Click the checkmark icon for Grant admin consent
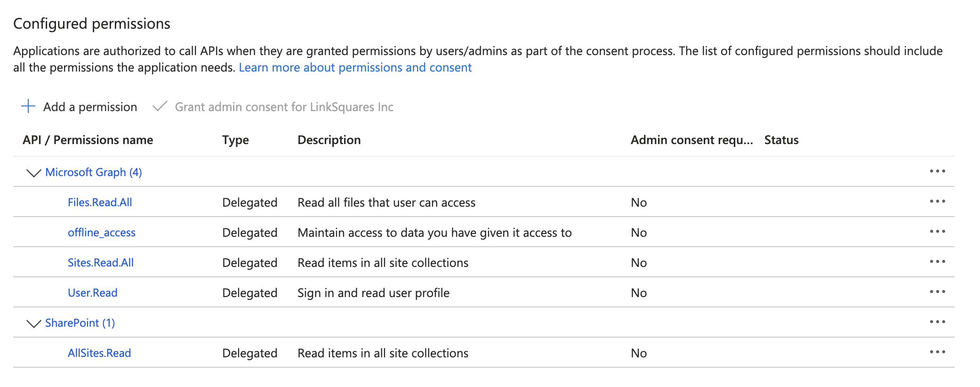This screenshot has width=980, height=387. [160, 106]
